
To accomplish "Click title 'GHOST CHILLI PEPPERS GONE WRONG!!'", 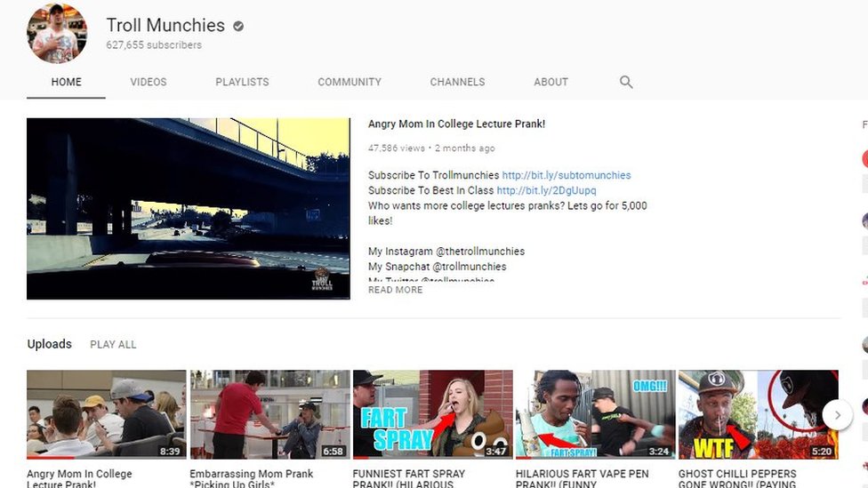I will 737,478.
